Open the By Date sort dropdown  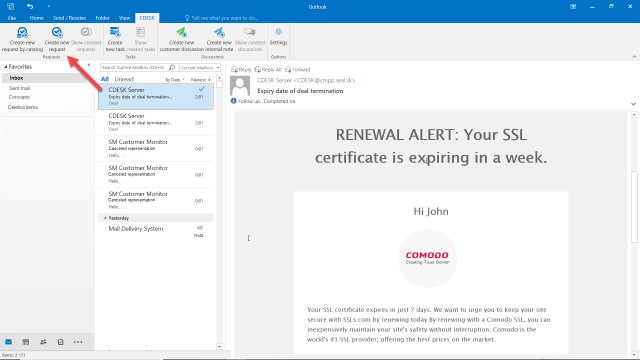coord(175,80)
